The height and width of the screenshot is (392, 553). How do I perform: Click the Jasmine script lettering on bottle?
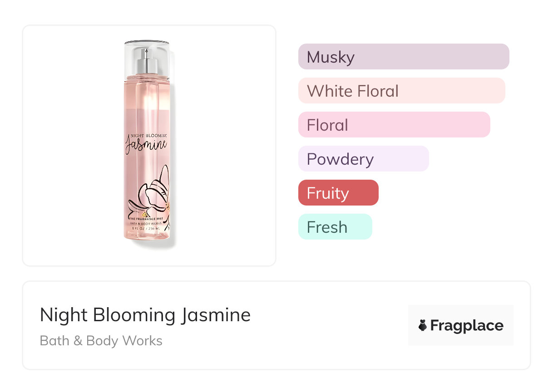146,145
